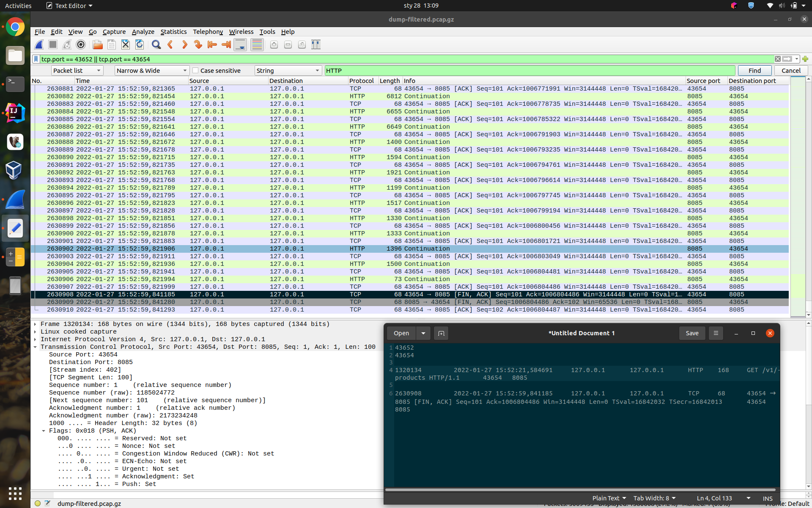Collapse the Flags: 0x018 node
This screenshot has height=508, width=812.
point(44,431)
